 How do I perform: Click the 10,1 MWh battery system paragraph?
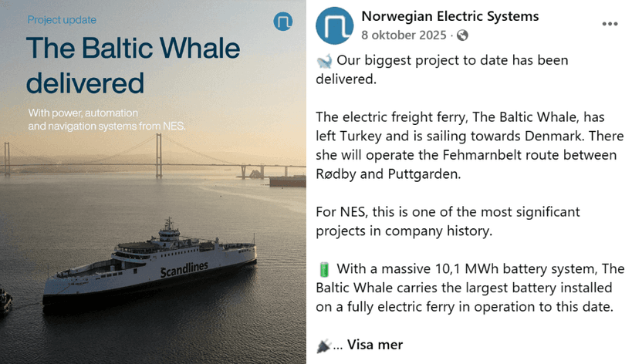[x=471, y=288]
